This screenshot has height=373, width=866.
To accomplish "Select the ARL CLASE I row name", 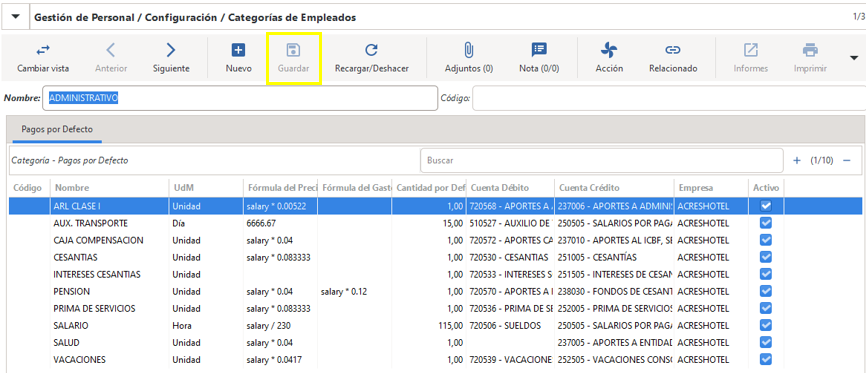I will 77,206.
